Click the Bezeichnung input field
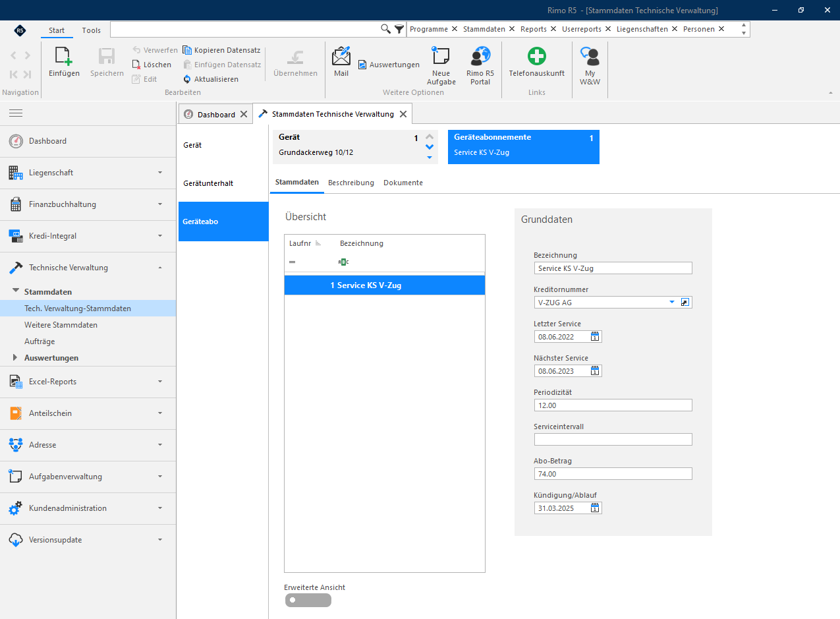Viewport: 840px width, 619px height. [613, 268]
